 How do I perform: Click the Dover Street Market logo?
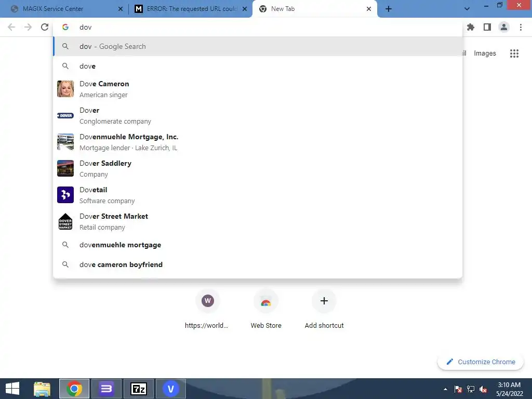[65, 221]
